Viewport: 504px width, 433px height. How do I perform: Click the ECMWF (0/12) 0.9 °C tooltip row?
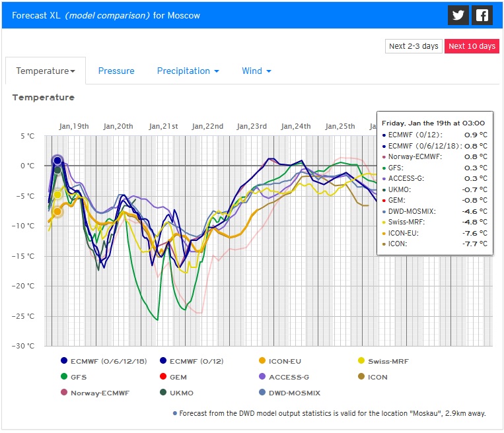(x=435, y=135)
